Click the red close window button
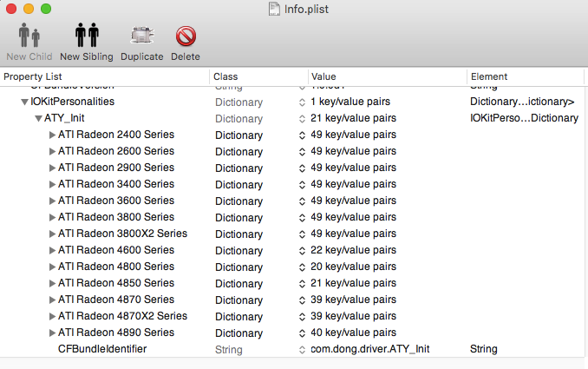Image resolution: width=588 pixels, height=369 pixels. pos(11,9)
